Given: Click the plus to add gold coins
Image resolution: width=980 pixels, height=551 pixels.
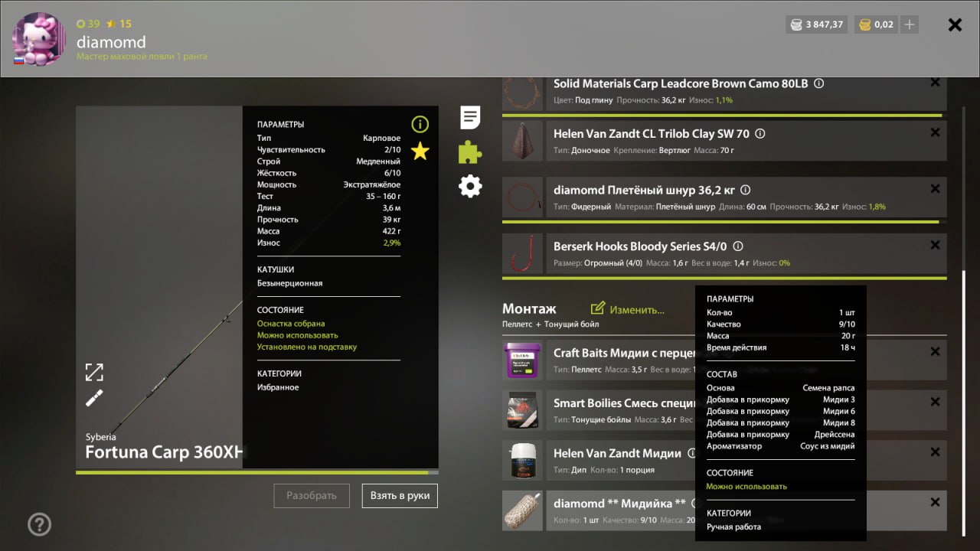Looking at the screenshot, I should (909, 24).
